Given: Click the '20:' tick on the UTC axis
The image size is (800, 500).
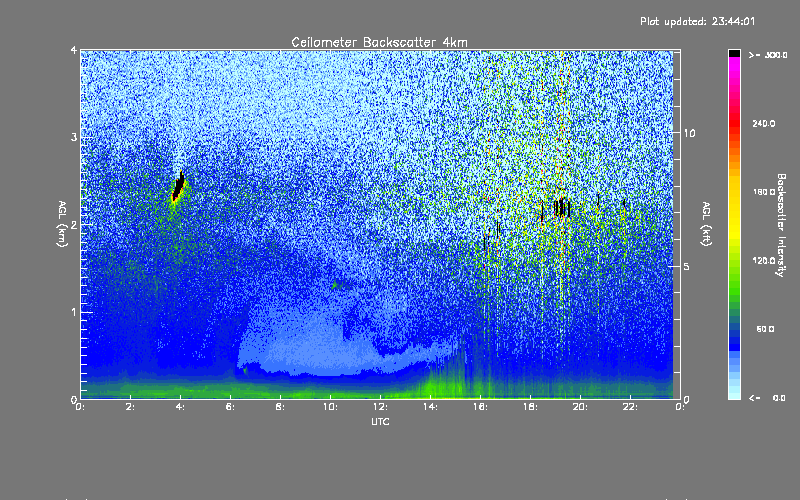Looking at the screenshot, I should point(580,407).
